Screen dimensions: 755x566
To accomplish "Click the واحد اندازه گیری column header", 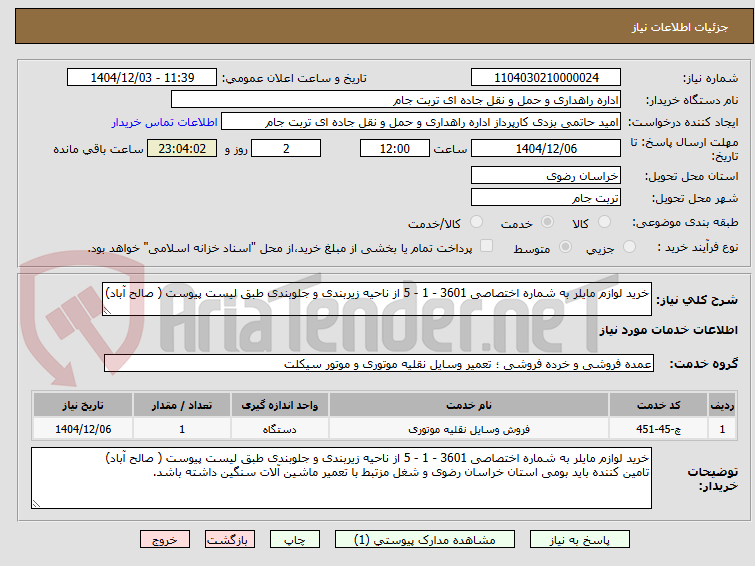I will point(280,405).
